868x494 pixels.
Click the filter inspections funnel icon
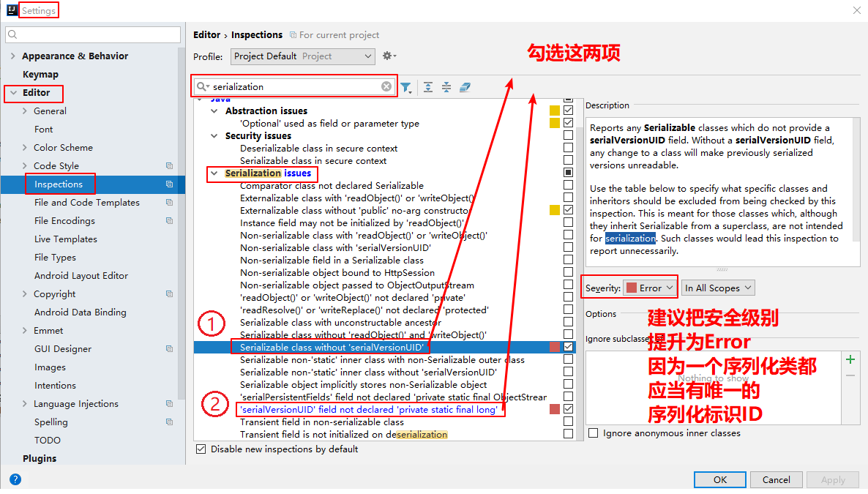point(406,87)
